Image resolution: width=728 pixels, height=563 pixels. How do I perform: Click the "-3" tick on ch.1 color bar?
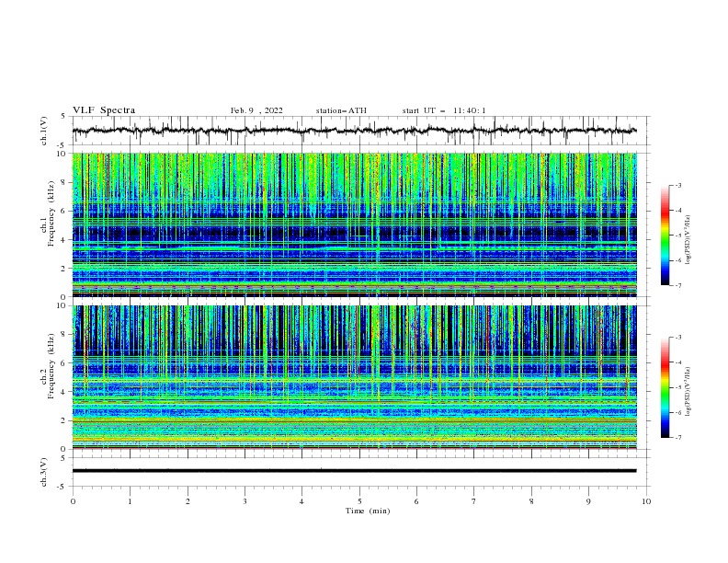pyautogui.click(x=678, y=185)
